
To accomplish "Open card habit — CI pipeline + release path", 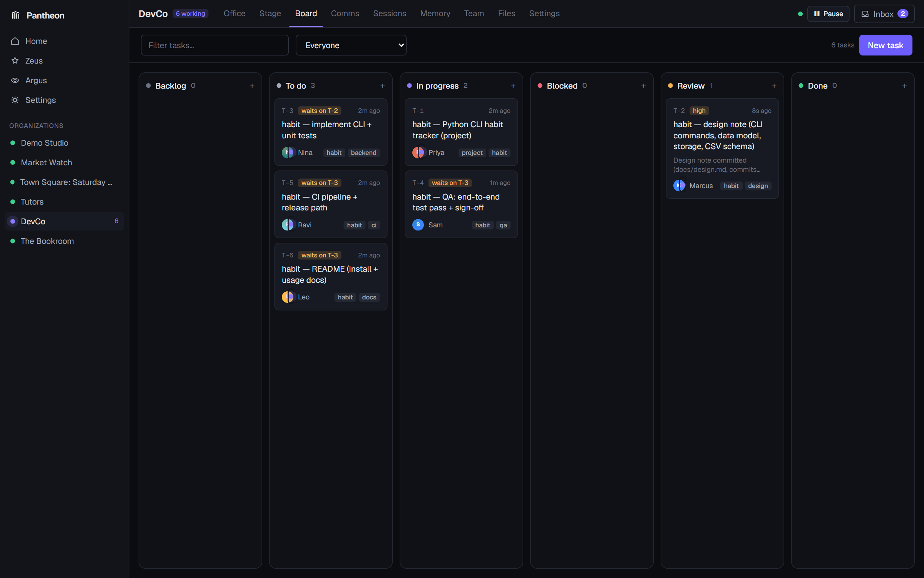I will [331, 204].
